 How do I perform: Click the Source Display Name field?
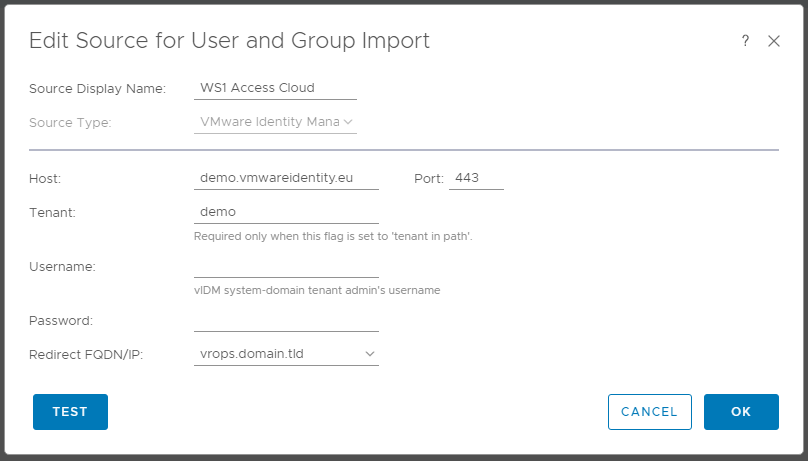click(x=275, y=88)
